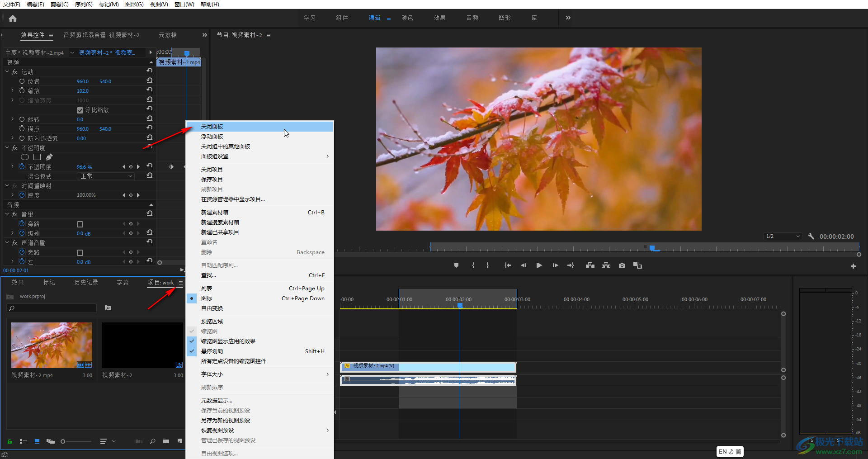Toggle project writable green lock icon
This screenshot has width=868, height=459.
[x=9, y=441]
